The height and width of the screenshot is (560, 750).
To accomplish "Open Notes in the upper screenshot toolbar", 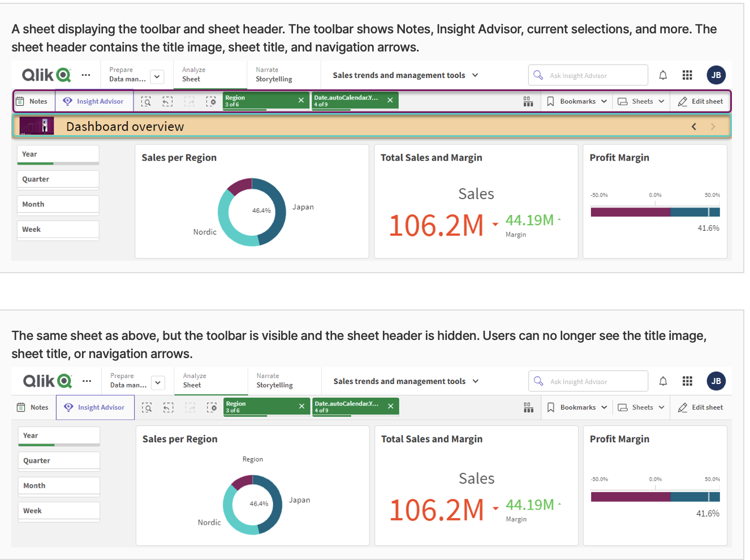I will 32,101.
